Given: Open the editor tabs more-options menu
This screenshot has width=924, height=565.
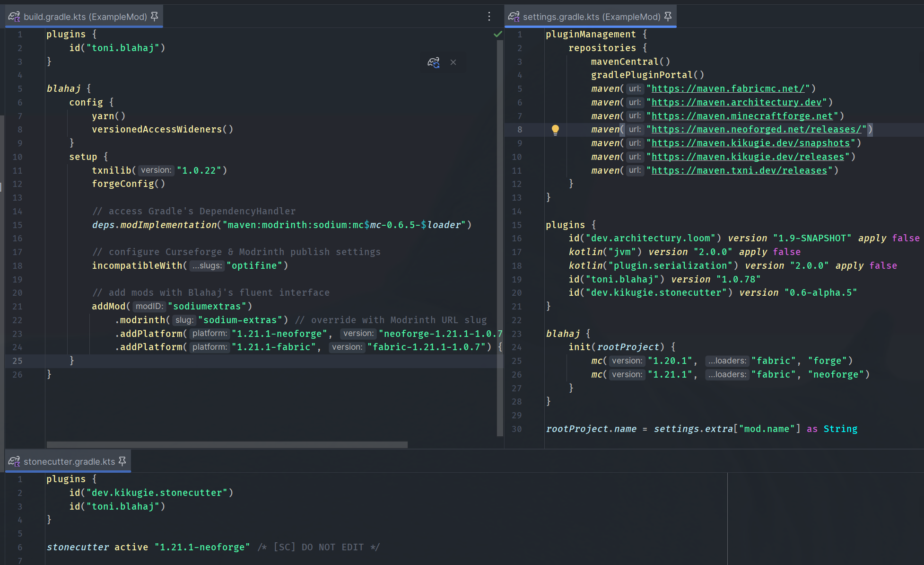Looking at the screenshot, I should 489,17.
